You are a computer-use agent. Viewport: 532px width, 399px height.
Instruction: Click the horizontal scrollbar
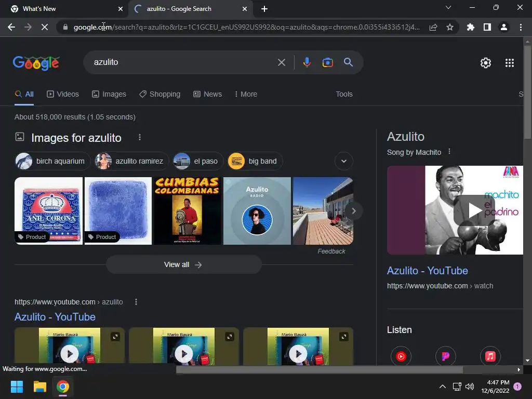coord(320,369)
